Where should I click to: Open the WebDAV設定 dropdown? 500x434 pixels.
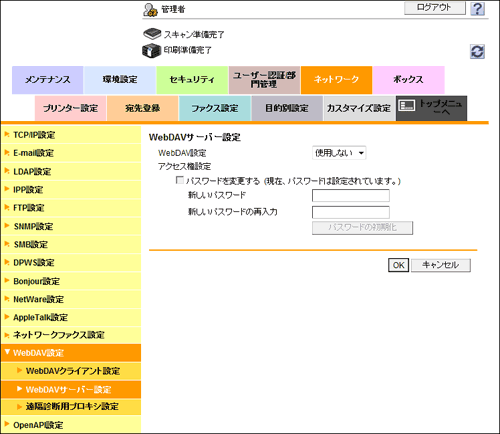click(339, 153)
